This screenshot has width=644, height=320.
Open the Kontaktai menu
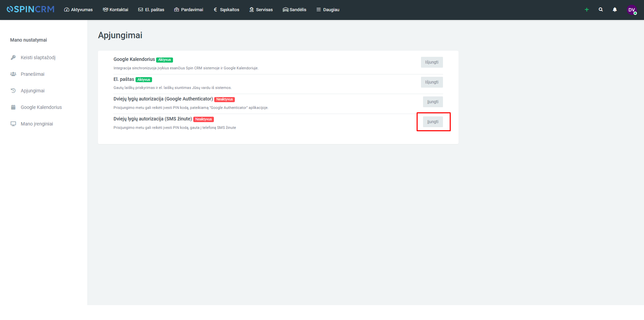point(116,10)
